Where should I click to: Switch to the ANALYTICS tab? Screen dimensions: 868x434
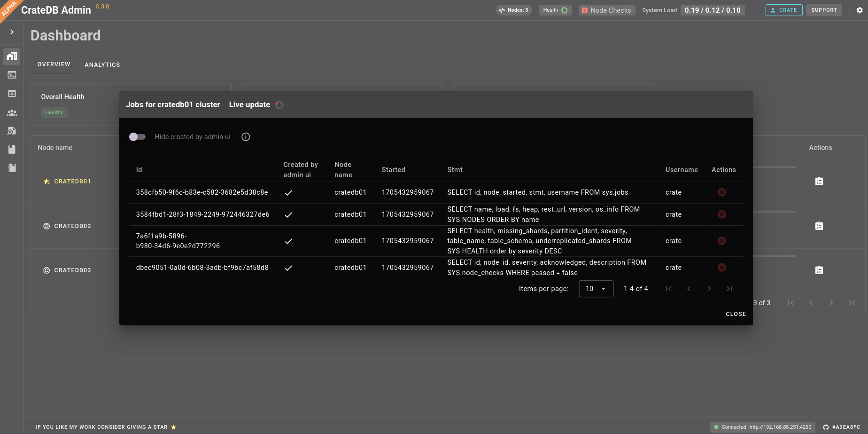102,65
